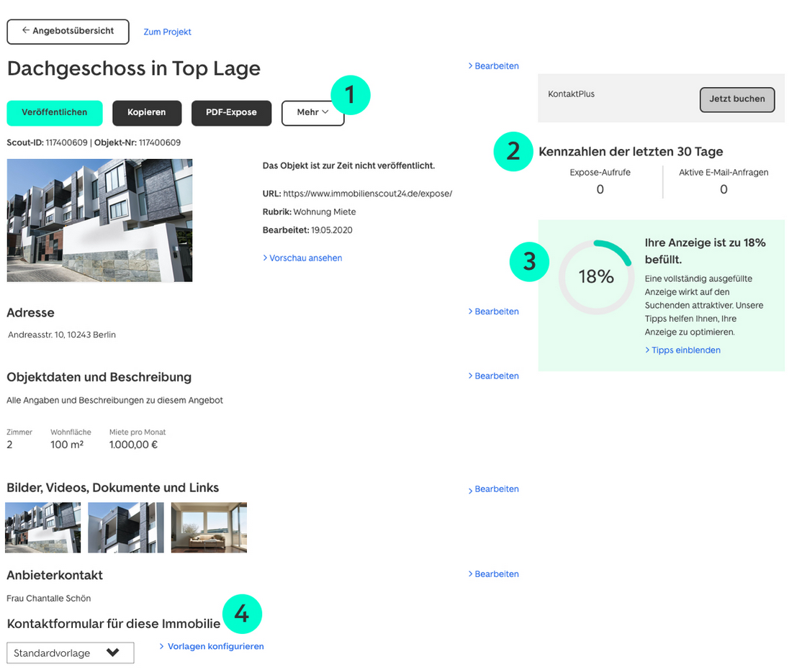Click the numbered marker 4 badge
This screenshot has height=672, width=802.
click(x=242, y=613)
